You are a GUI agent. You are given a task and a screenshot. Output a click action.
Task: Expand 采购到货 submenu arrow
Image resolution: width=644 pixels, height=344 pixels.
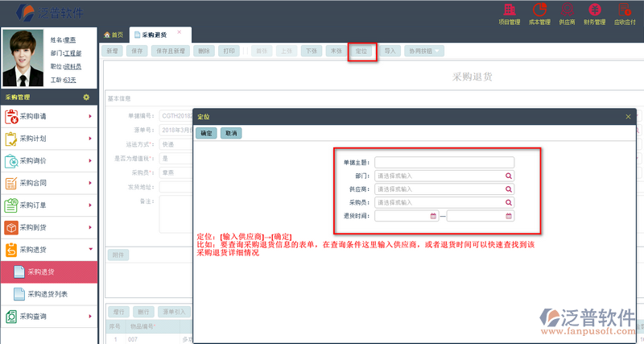coord(90,227)
